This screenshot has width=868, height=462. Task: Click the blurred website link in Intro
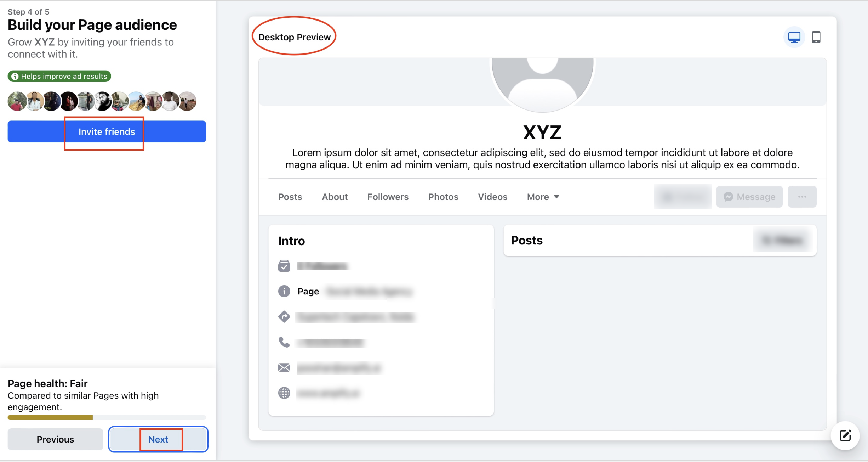pyautogui.click(x=328, y=393)
